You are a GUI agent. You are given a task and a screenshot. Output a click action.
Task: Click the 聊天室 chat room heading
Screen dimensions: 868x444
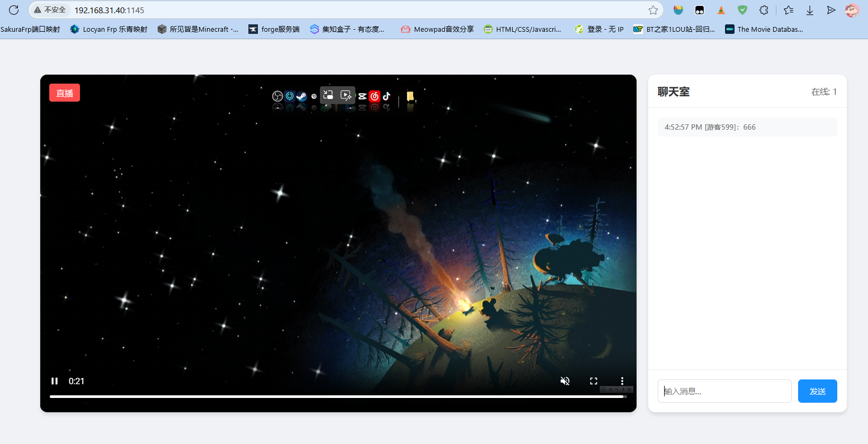[674, 92]
